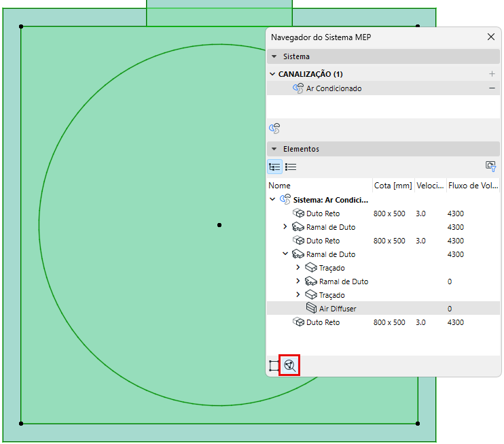Click the filter icon in Elementos section
This screenshot has width=504, height=444.
pyautogui.click(x=491, y=166)
